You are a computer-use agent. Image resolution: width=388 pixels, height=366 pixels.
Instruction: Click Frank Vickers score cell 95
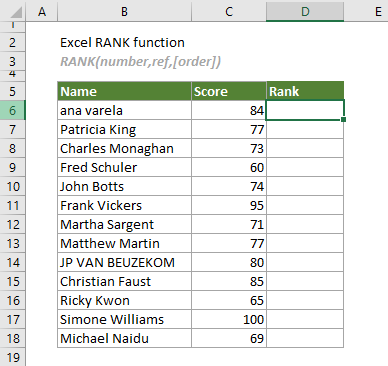(x=229, y=205)
